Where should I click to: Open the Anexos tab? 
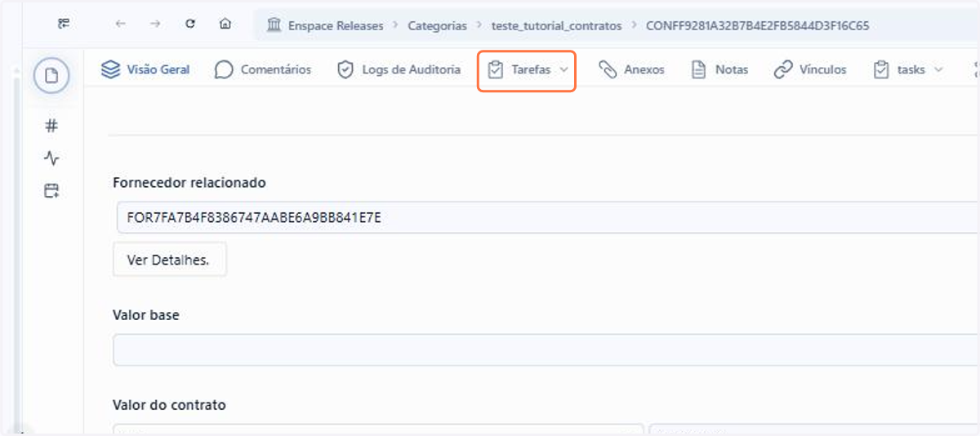click(x=631, y=69)
